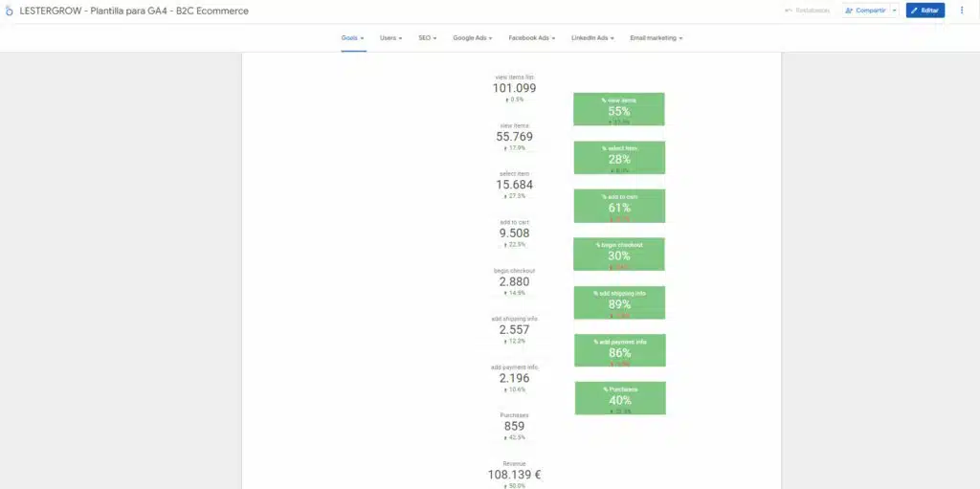Select the add to cart value 9.508
Screen dimensions: 980x489
coord(514,233)
